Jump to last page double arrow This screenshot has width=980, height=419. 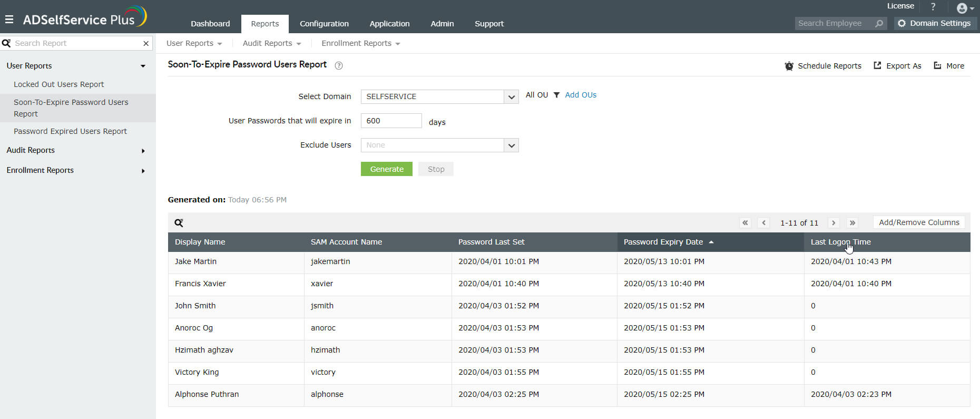852,223
